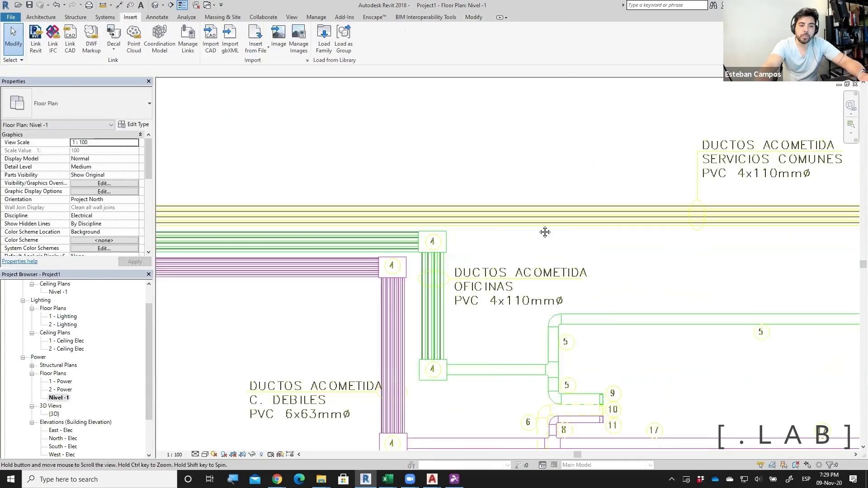Click Temporary Hide/Isolate glasses icon
Viewport: 868px width, 488px height.
[x=252, y=454]
